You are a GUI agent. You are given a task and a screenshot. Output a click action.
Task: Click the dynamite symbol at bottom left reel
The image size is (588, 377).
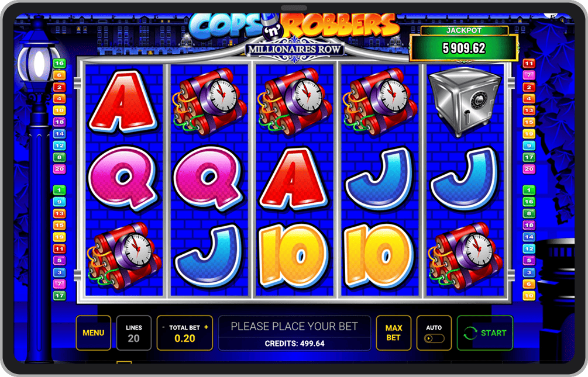pos(124,255)
